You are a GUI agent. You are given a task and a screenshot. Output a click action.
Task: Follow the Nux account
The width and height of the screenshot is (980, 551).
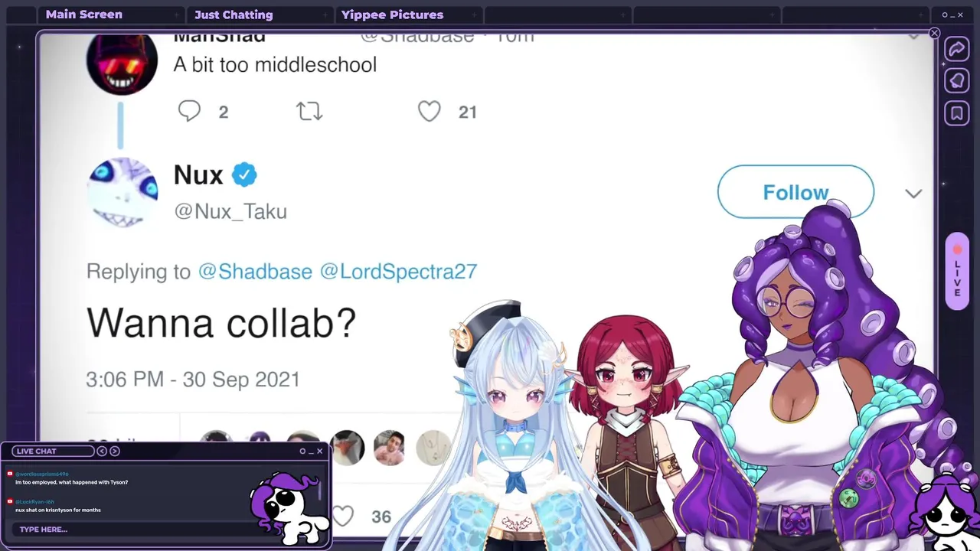pyautogui.click(x=795, y=192)
